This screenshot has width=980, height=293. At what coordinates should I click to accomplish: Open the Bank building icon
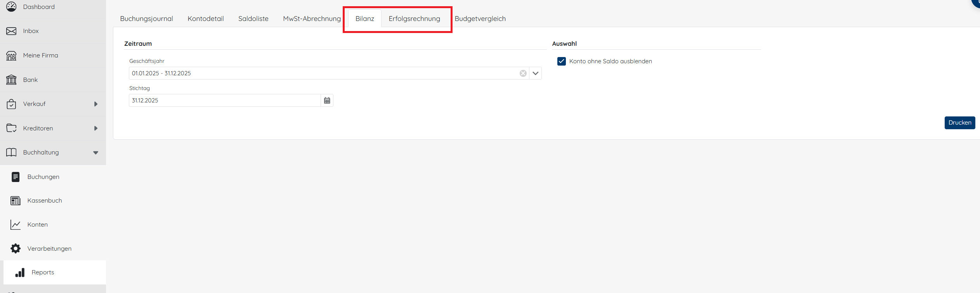pyautogui.click(x=11, y=80)
